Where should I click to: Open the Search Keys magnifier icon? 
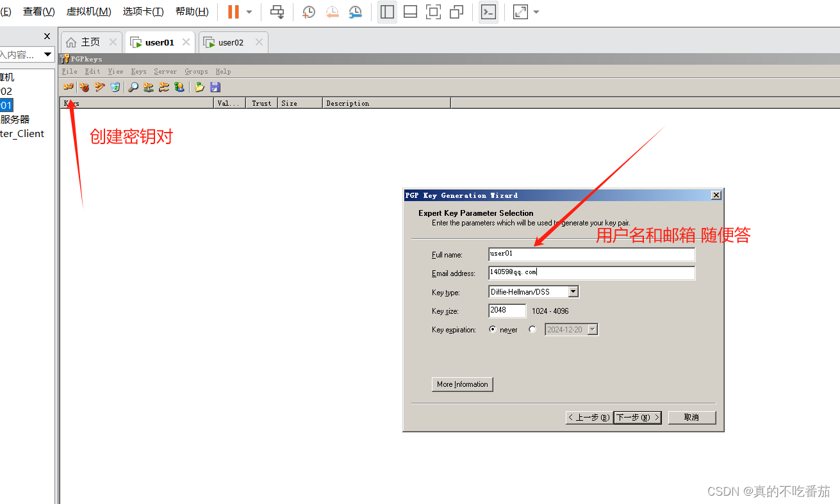(133, 87)
